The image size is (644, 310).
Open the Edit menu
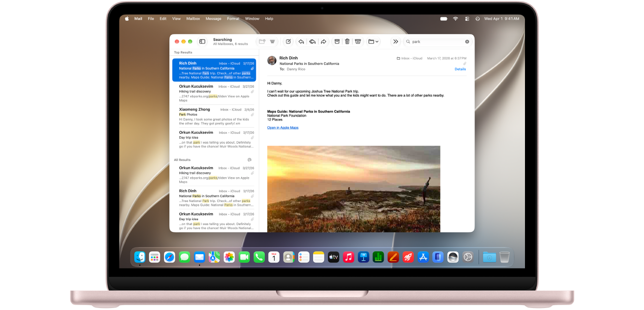pyautogui.click(x=163, y=19)
